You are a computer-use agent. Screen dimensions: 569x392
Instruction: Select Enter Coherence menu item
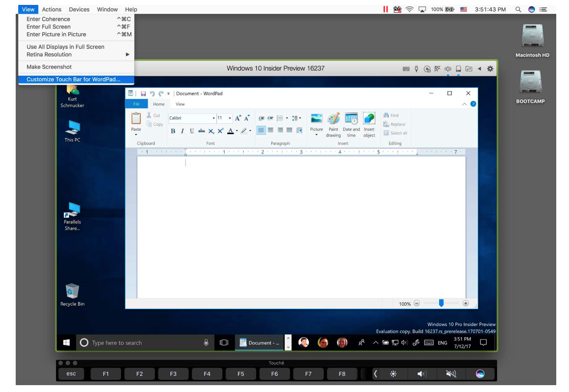(76, 19)
